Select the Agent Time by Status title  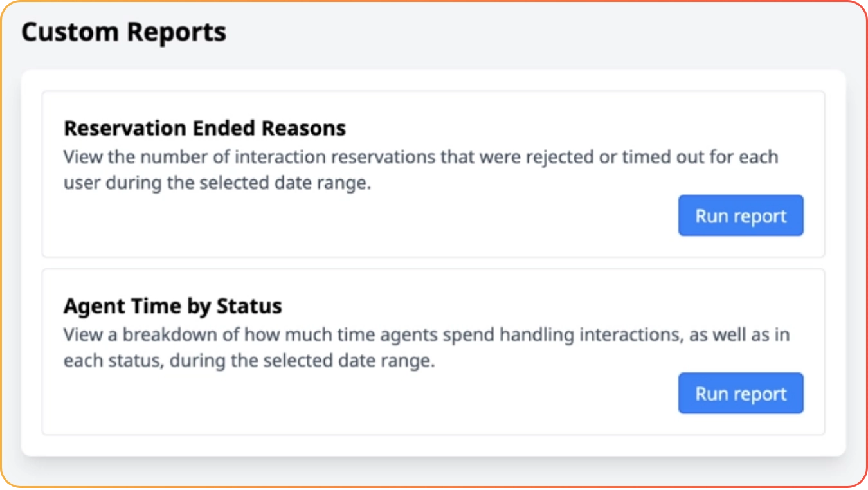[x=172, y=306]
